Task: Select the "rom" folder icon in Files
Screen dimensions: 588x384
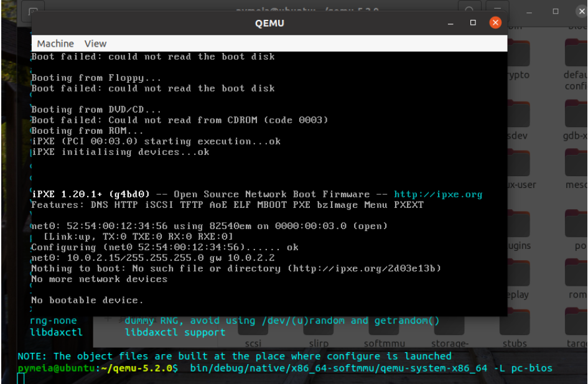Action: click(576, 273)
